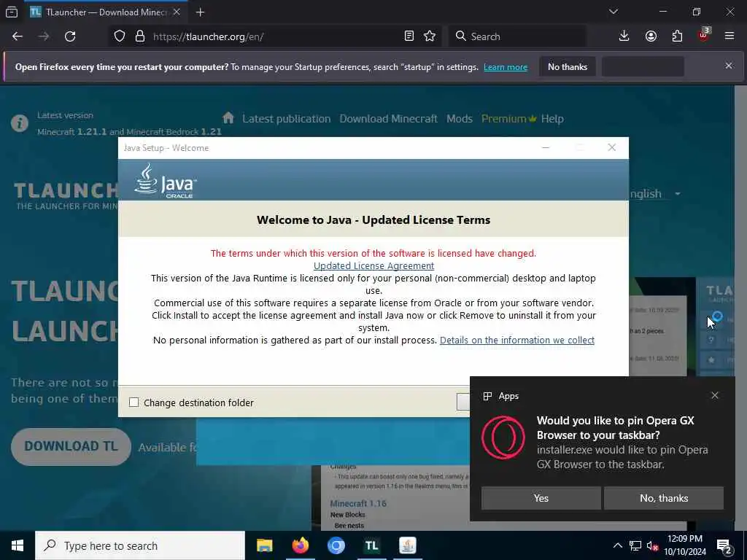The width and height of the screenshot is (747, 560).
Task: Go back with the browser back arrow
Action: click(18, 36)
